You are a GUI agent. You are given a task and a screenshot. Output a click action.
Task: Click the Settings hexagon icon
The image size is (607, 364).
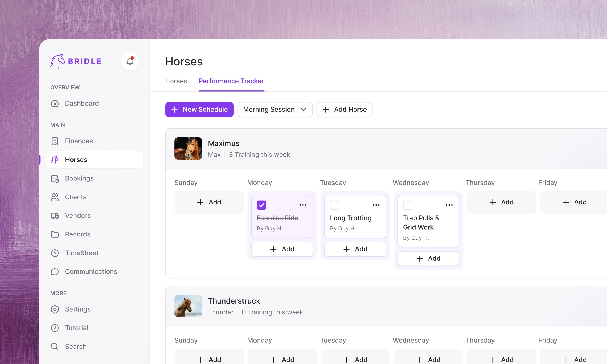55,309
